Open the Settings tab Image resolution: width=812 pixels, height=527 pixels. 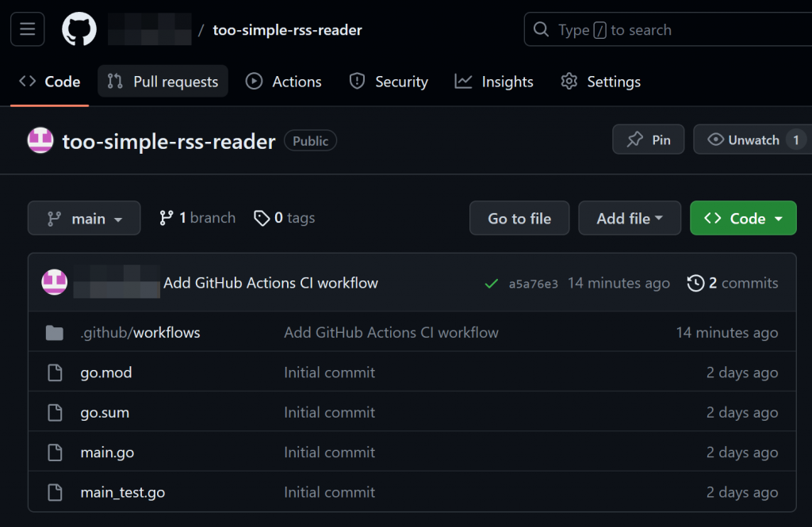[601, 82]
